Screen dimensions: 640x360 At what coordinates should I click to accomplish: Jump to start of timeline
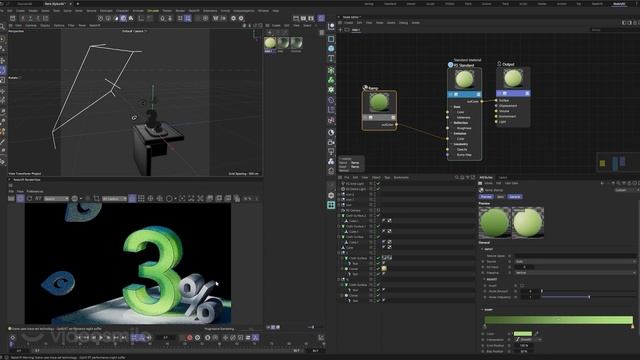click(x=78, y=338)
